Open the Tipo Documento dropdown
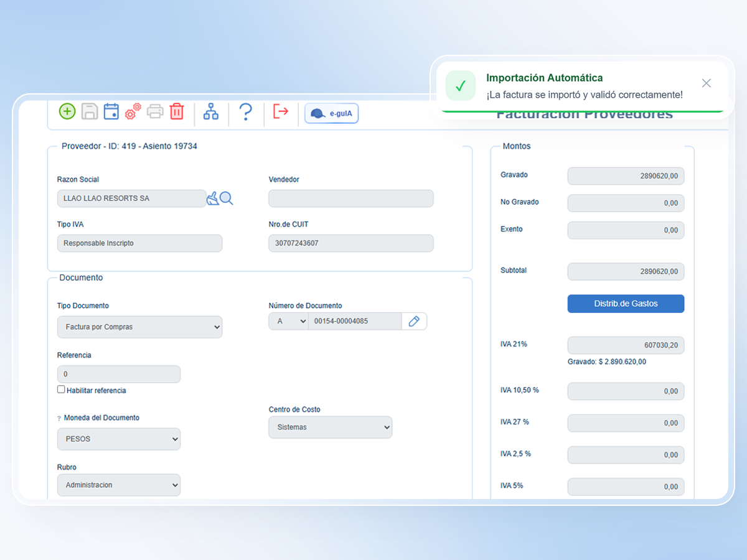Image resolution: width=747 pixels, height=560 pixels. (x=139, y=327)
